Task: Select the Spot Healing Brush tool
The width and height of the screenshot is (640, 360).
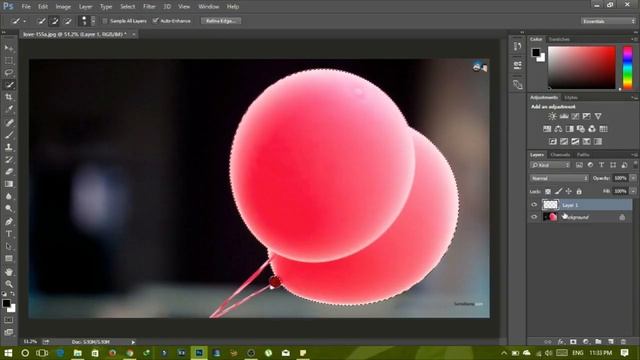Action: pos(9,123)
